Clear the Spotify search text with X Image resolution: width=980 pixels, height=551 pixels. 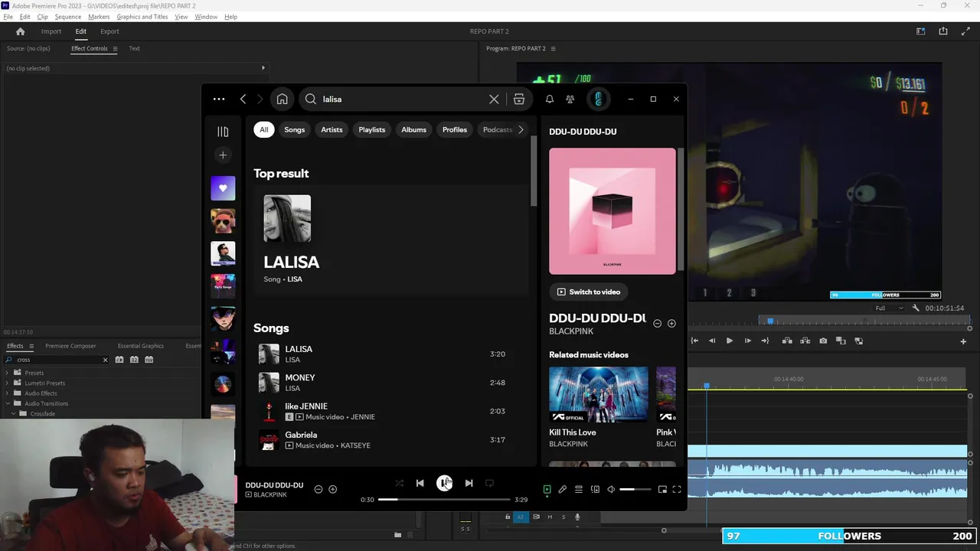point(494,99)
